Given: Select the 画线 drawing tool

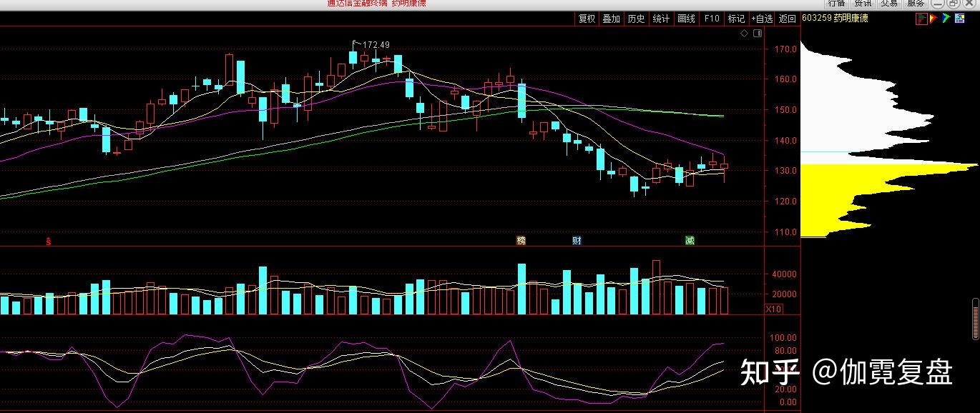Looking at the screenshot, I should point(686,19).
